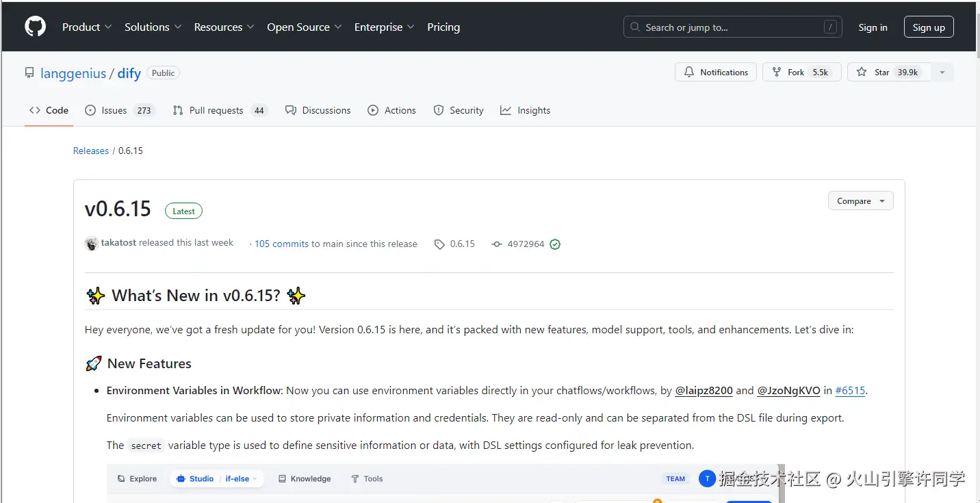Image resolution: width=980 pixels, height=503 pixels.
Task: Open the langgenius owner link
Action: 73,73
